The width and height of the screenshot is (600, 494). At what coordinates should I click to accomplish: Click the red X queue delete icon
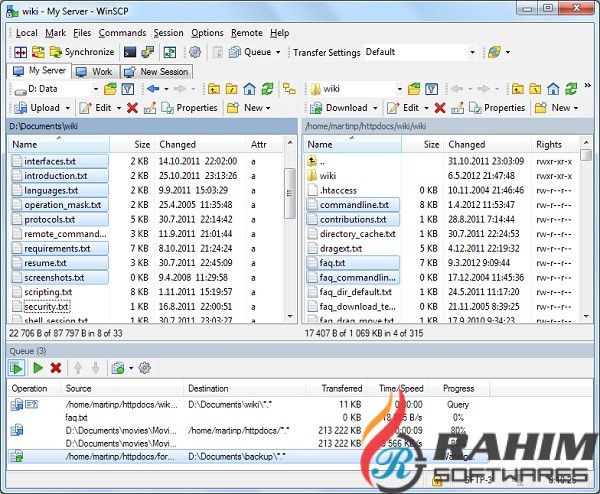click(56, 368)
